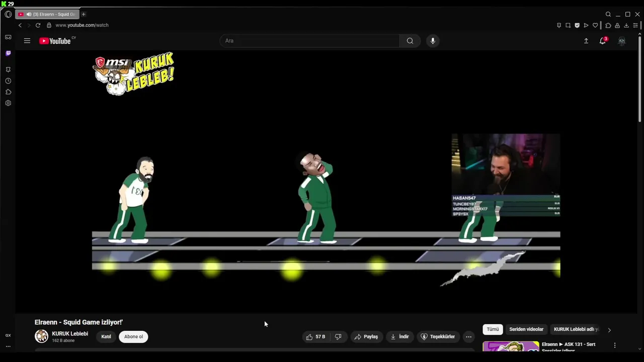Viewport: 644px width, 362px height.
Task: Select the 'Tümü' filter chip
Action: 493,329
